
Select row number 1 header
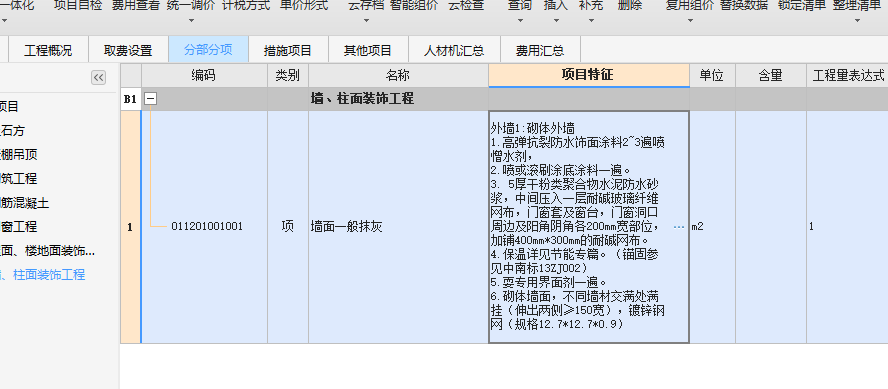[130, 226]
